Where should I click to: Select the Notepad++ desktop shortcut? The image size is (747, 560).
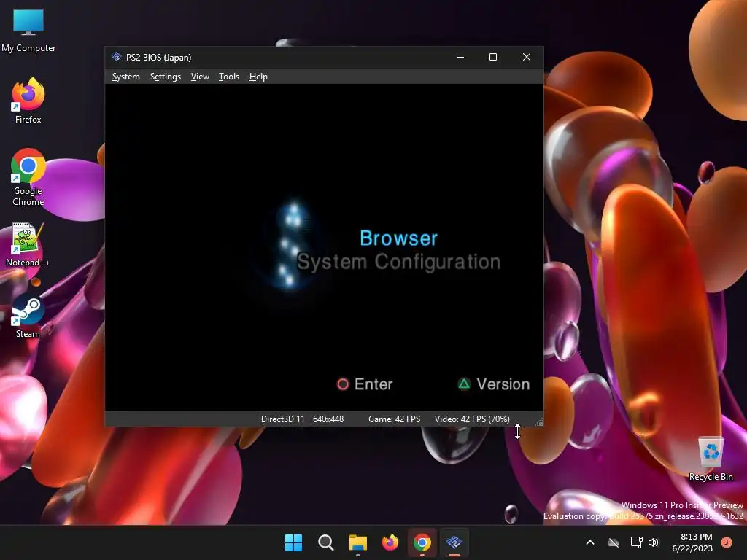click(x=28, y=245)
